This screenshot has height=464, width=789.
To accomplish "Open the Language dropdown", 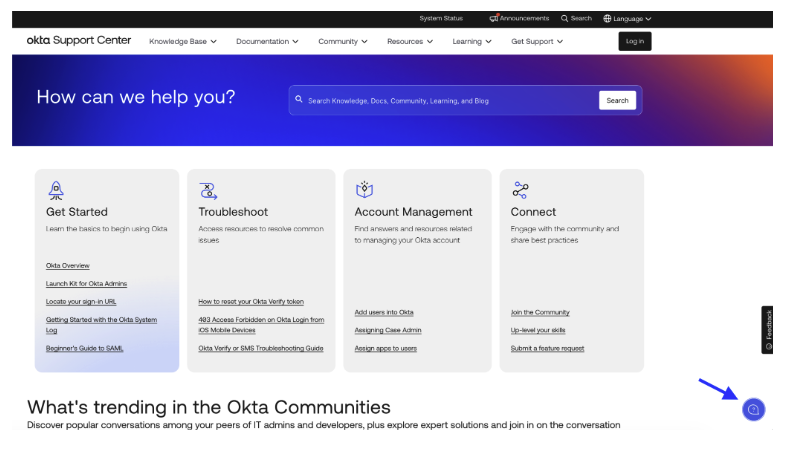I will tap(627, 19).
